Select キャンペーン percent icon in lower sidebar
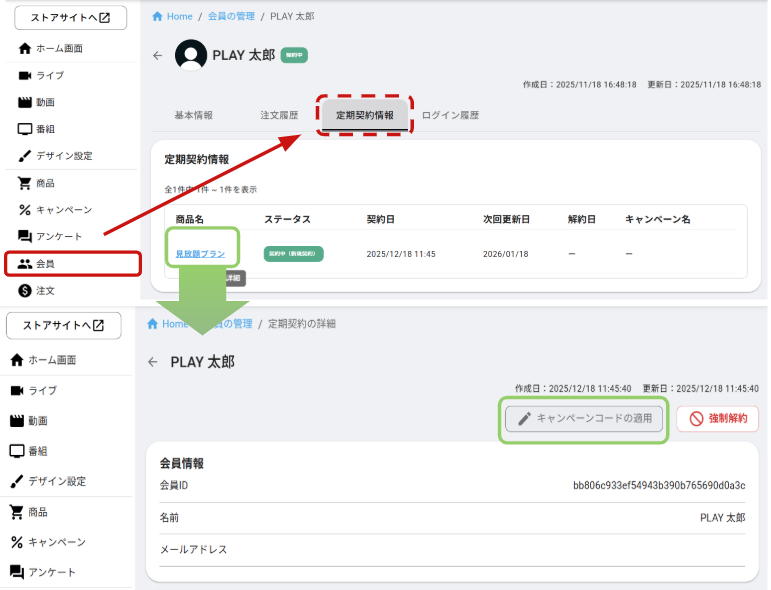This screenshot has width=771, height=590. pyautogui.click(x=17, y=542)
